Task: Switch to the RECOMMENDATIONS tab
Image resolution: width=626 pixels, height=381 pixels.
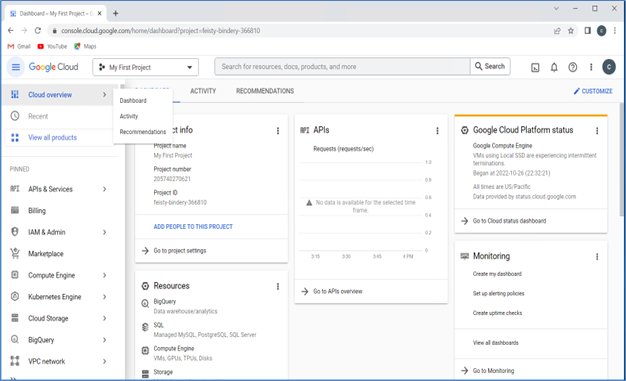Action: (265, 91)
